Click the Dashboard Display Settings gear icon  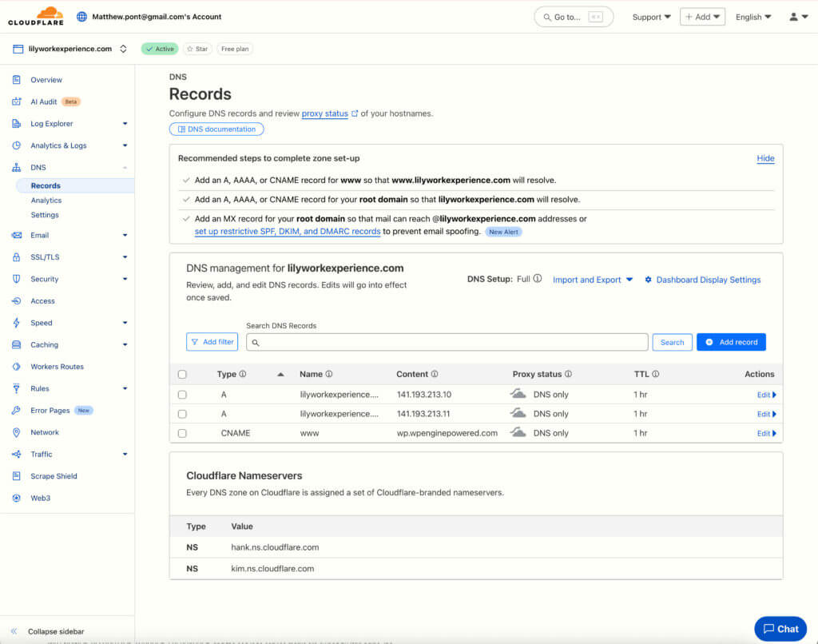pyautogui.click(x=648, y=280)
